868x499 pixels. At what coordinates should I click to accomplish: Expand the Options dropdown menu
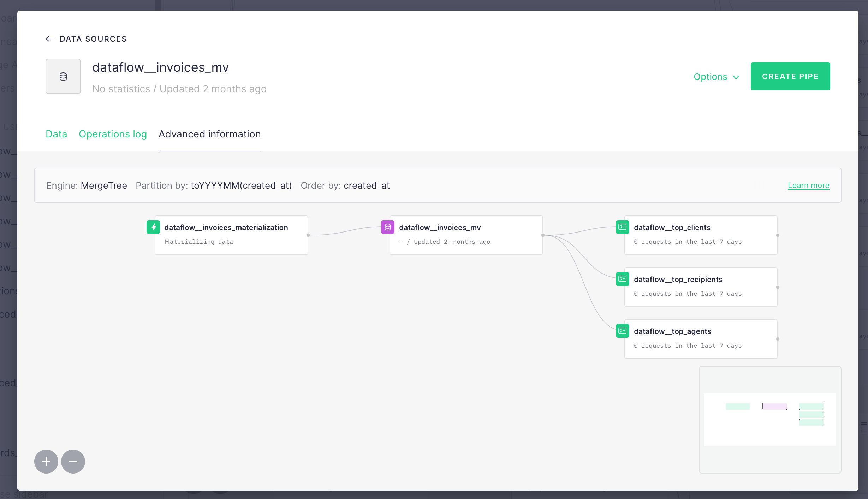717,76
